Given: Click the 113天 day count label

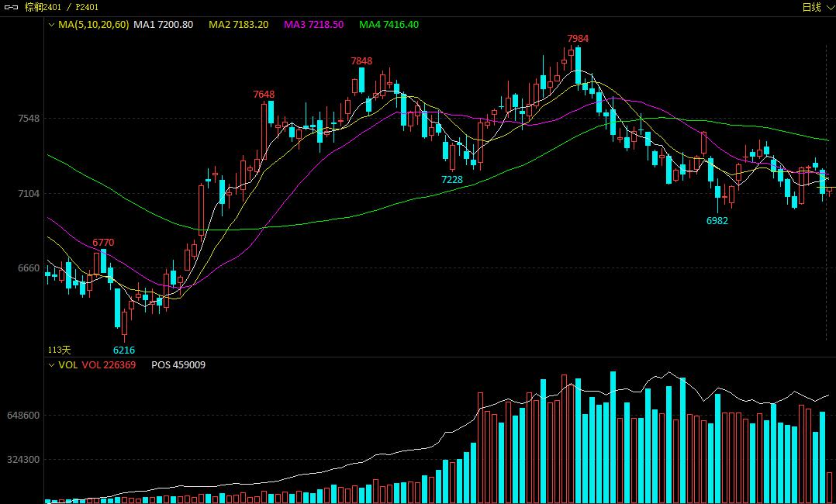Looking at the screenshot, I should (59, 350).
